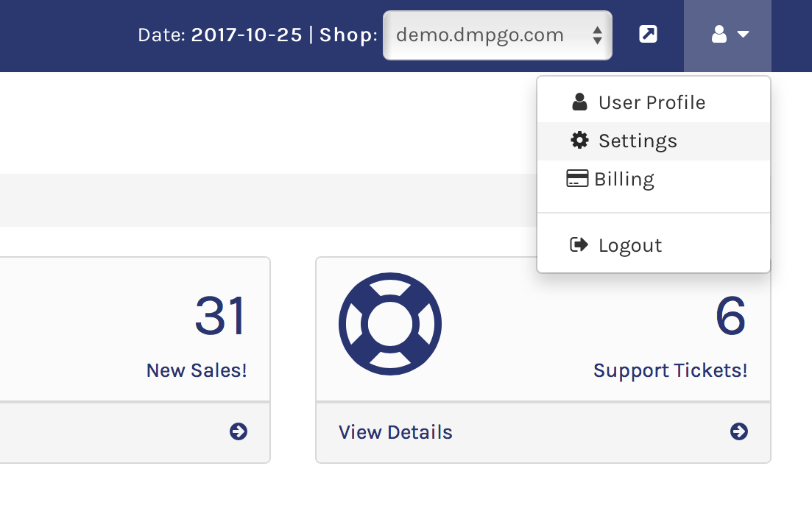Click the New Sales! label
This screenshot has height=508, width=812.
pos(197,370)
